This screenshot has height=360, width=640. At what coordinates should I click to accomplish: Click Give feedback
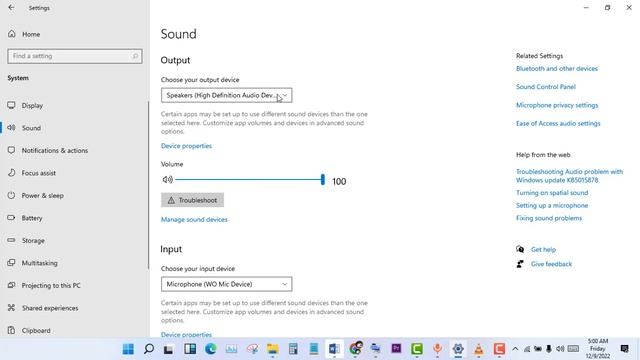pyautogui.click(x=551, y=264)
